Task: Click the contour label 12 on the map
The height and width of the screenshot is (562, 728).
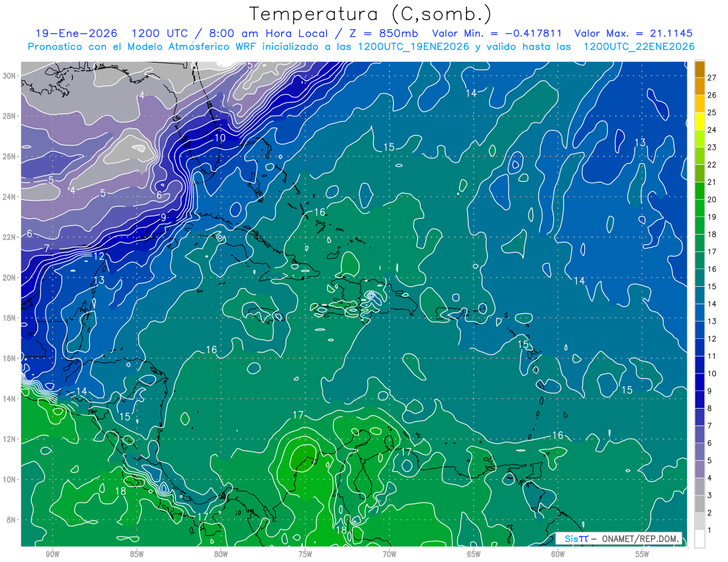Action: (99, 256)
